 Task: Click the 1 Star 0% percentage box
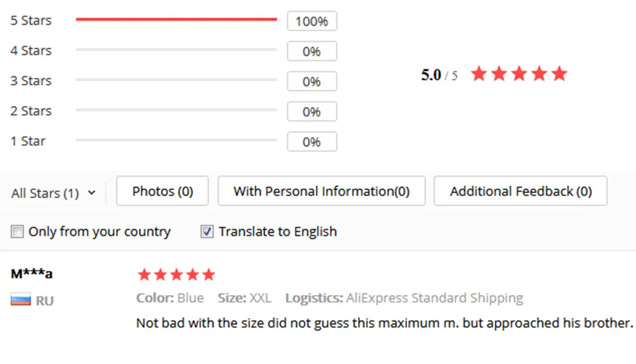312,142
